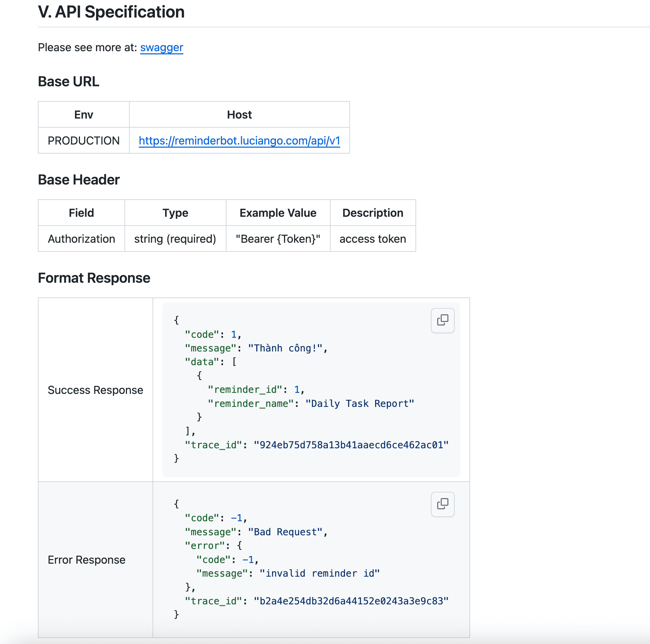Click the 'Host' column header
Screen dimensions: 650x644
239,115
